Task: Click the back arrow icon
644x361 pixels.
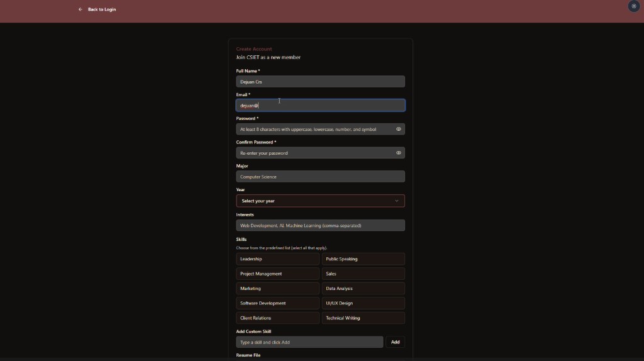Action: click(x=80, y=9)
